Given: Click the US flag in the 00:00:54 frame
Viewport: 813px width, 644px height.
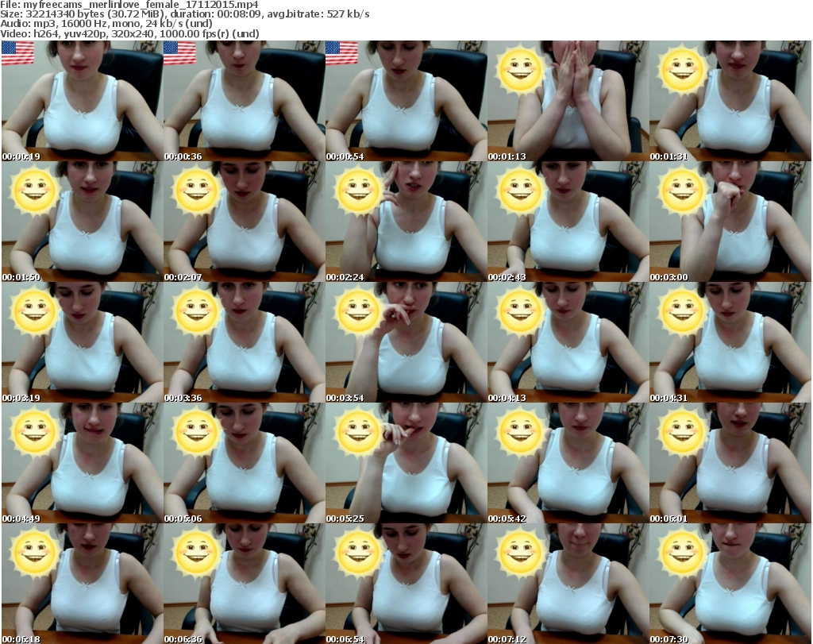Looking at the screenshot, I should click(x=341, y=53).
